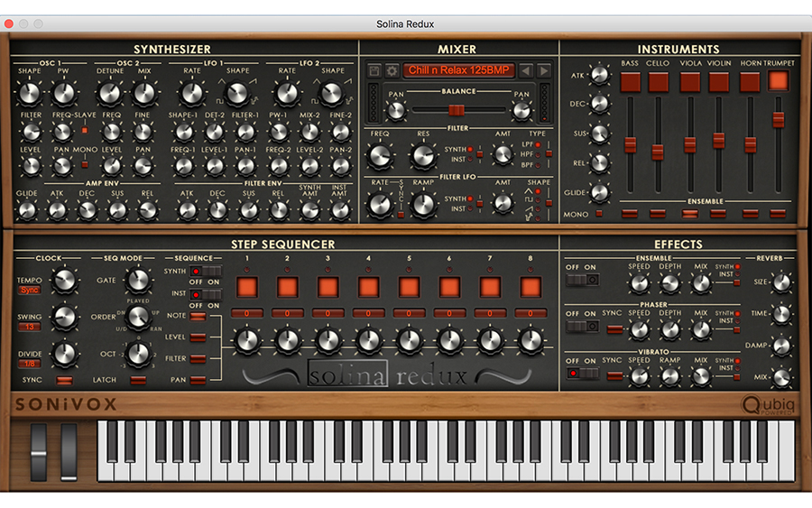The height and width of the screenshot is (508, 812).
Task: Select the PAN sequence row button
Action: (x=198, y=380)
